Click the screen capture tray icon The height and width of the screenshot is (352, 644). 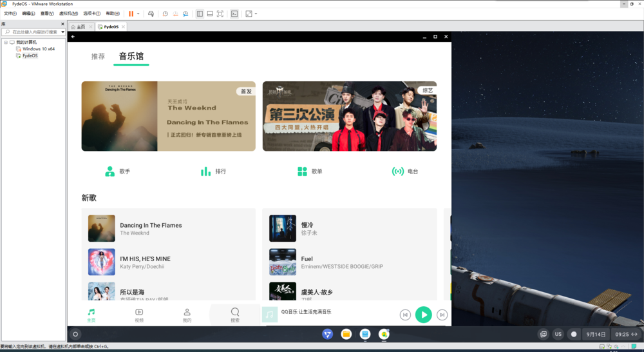[x=544, y=335]
